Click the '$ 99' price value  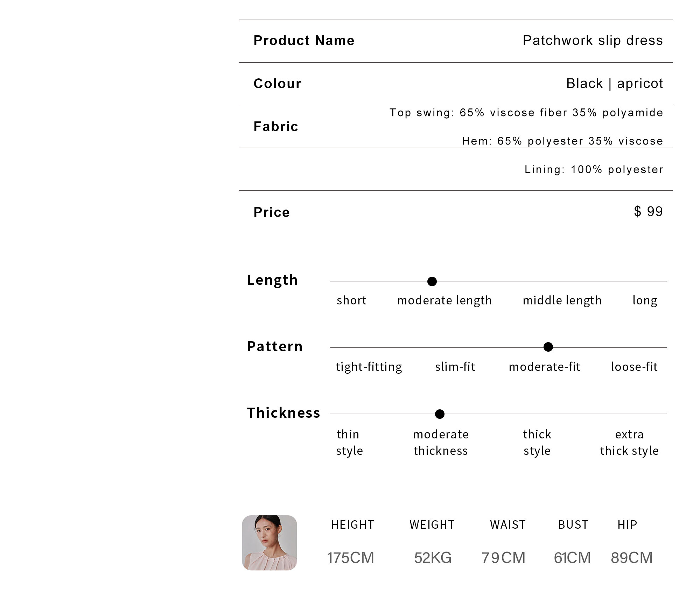(648, 211)
